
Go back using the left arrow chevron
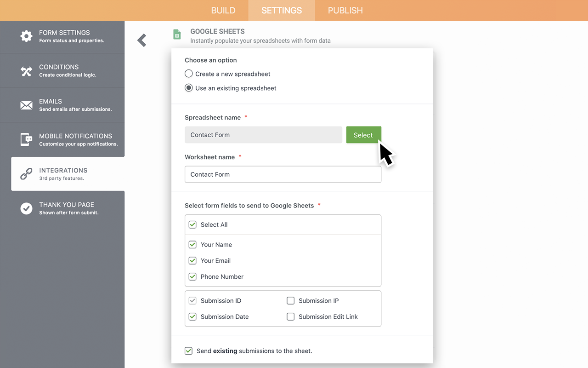141,40
